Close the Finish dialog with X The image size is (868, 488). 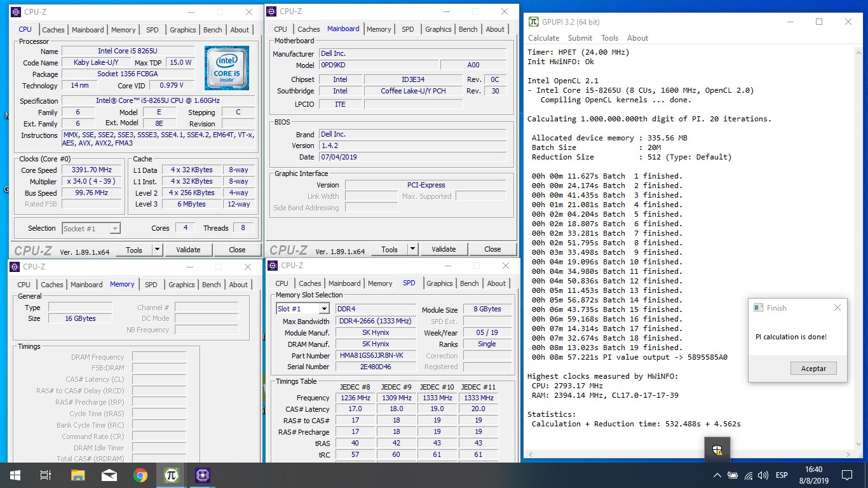[837, 308]
